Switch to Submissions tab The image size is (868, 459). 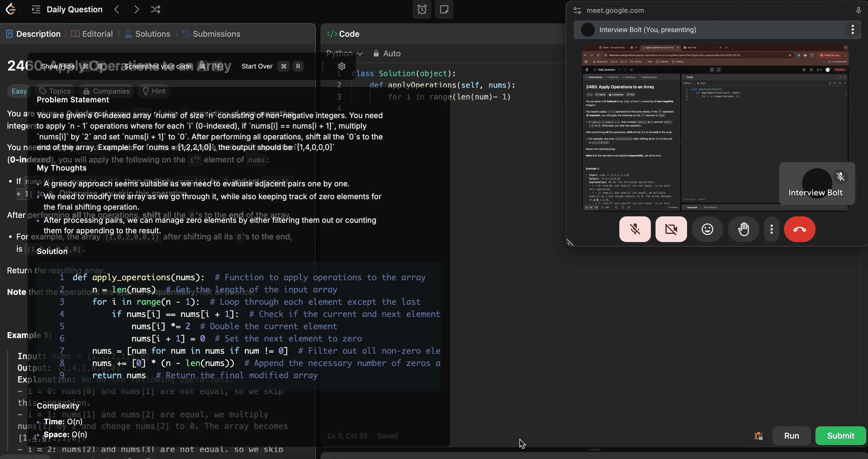coord(216,34)
